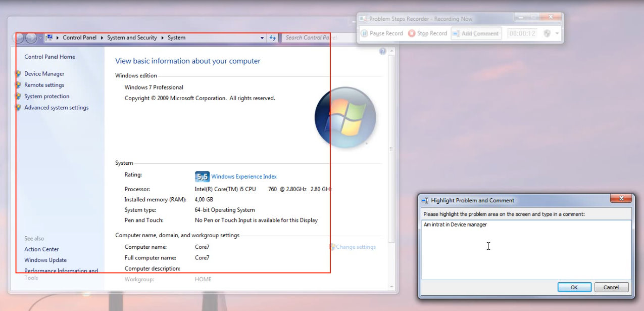Image resolution: width=644 pixels, height=311 pixels.
Task: Click the shield icon next to Advanced system settings
Action: 18,107
